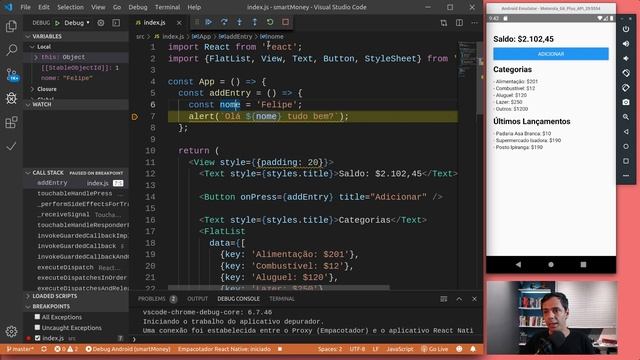Open the debug console icon in the debug header
The height and width of the screenshot is (360, 640).
116,23
